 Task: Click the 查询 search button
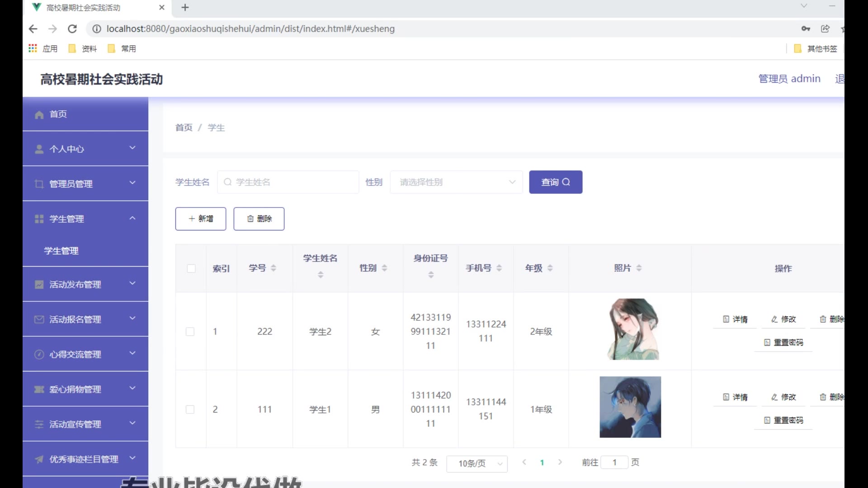[x=556, y=183]
